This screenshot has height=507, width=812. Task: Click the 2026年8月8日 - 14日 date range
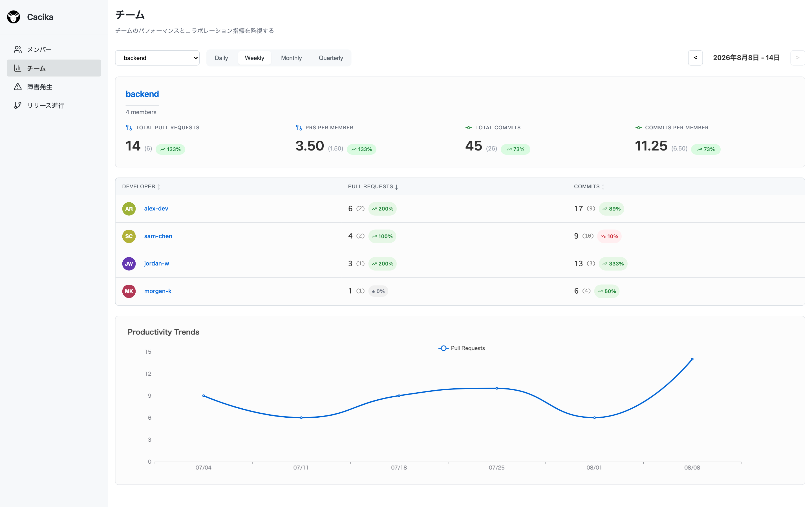[x=746, y=58]
